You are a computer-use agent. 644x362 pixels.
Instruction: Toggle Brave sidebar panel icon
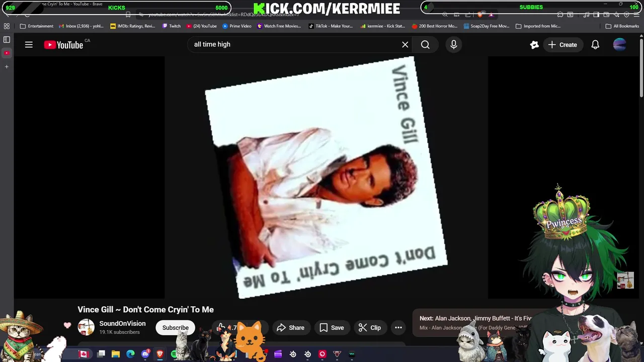click(x=7, y=39)
